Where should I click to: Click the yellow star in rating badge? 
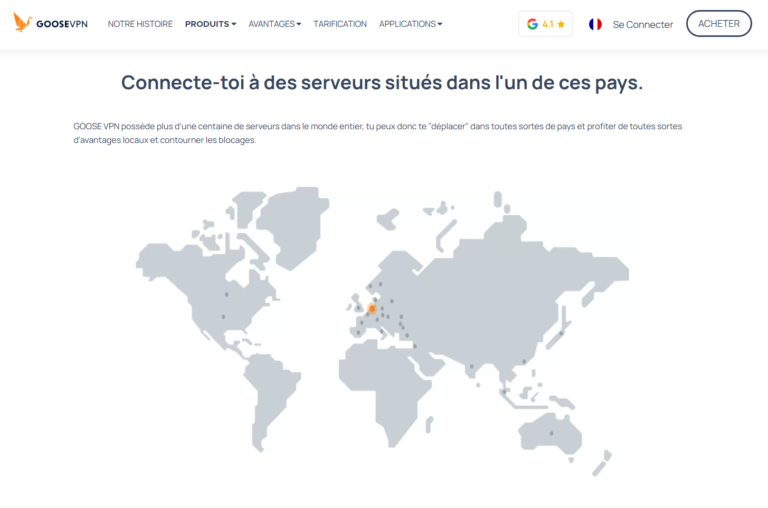(x=561, y=24)
